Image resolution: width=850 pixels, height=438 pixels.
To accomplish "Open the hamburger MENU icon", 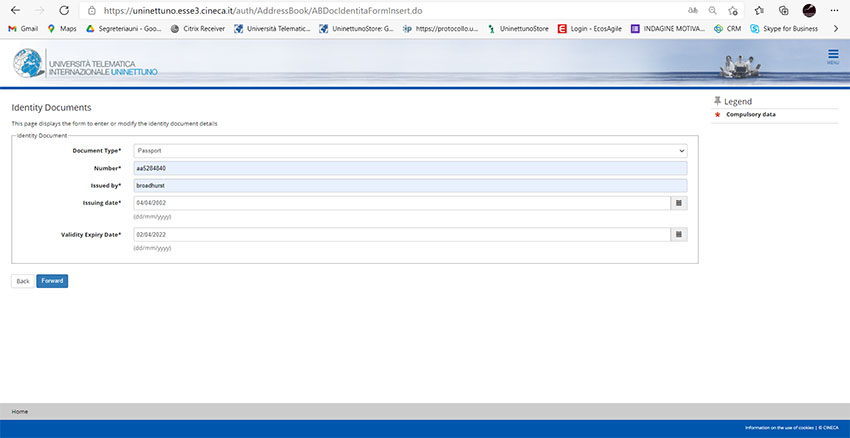I will pos(833,56).
